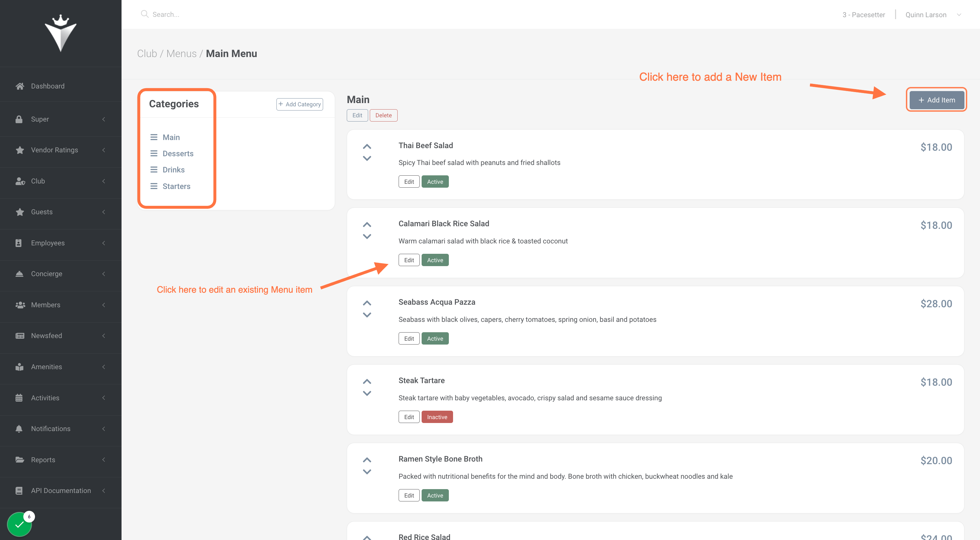The width and height of the screenshot is (980, 540).
Task: Click the search magnifier icon
Action: (145, 14)
